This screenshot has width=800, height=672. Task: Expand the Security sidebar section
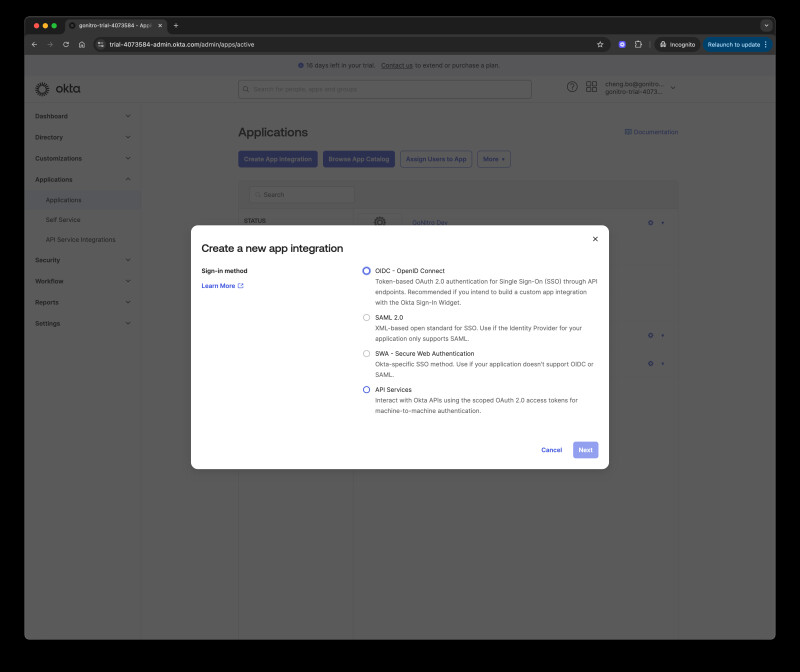pos(83,260)
